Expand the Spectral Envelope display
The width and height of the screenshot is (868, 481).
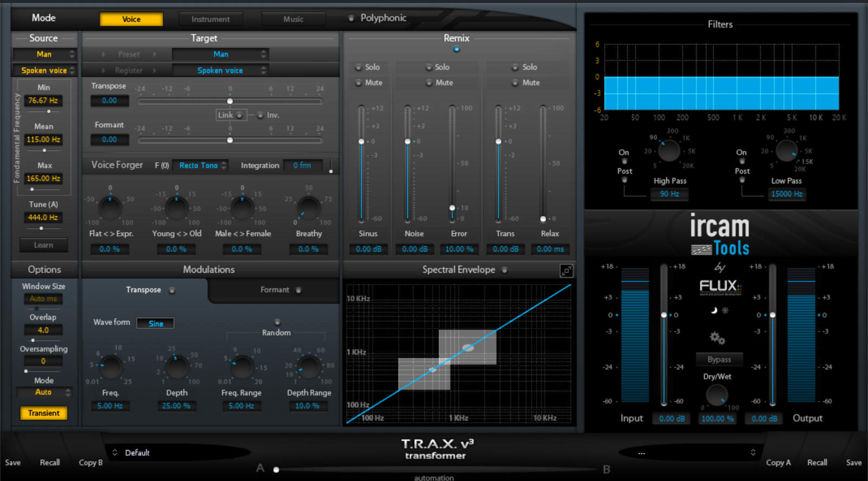tap(566, 271)
